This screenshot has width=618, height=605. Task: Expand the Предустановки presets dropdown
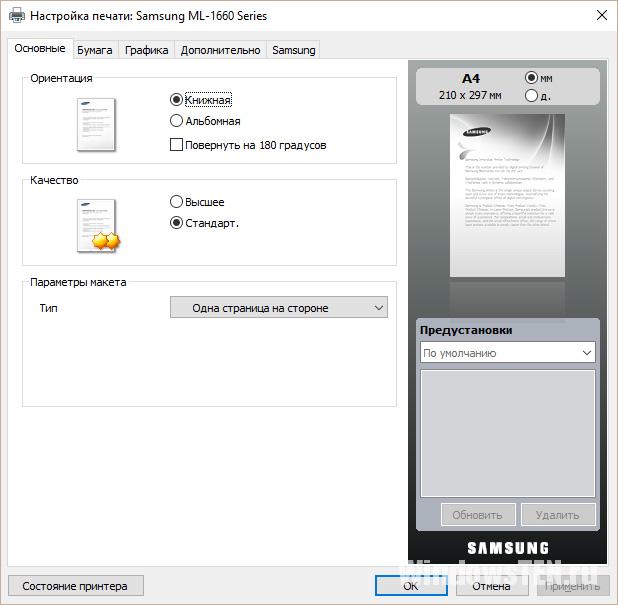(x=507, y=353)
